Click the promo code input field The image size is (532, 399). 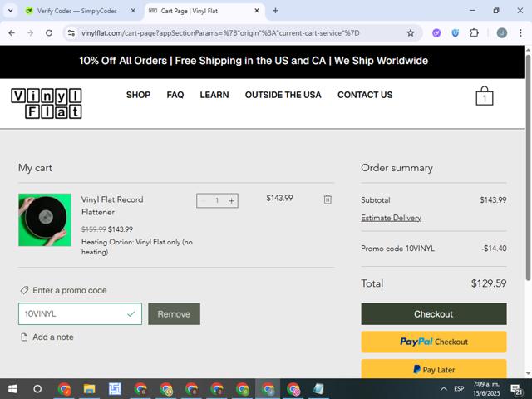(80, 314)
